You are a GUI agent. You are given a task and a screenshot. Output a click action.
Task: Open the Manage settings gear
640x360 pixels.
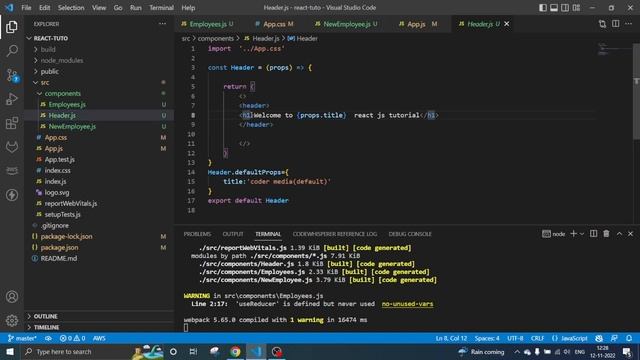coord(12,320)
